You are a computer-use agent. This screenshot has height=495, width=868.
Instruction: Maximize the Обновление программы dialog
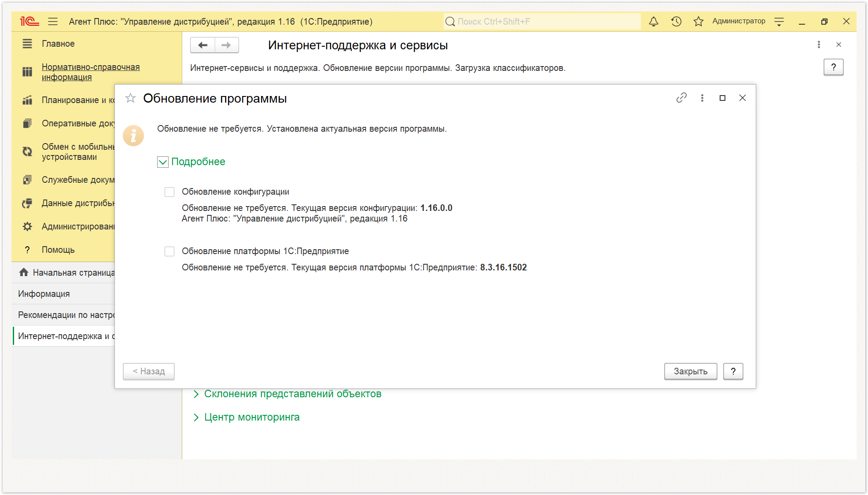point(722,98)
